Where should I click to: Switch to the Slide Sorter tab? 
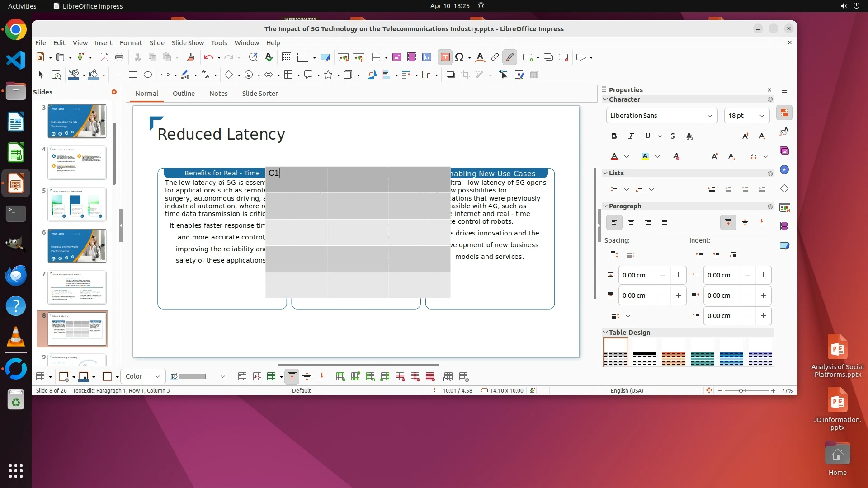pyautogui.click(x=259, y=94)
